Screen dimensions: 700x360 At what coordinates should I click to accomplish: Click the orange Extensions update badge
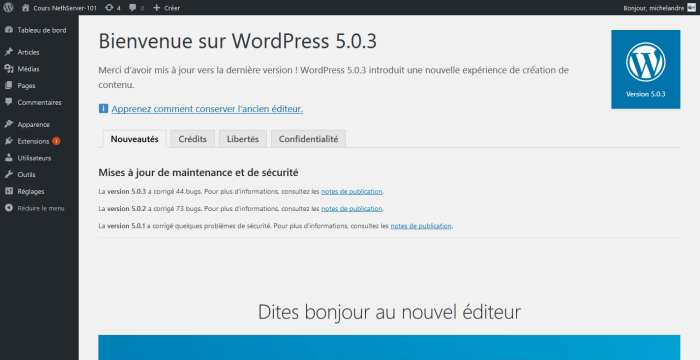[x=56, y=141]
